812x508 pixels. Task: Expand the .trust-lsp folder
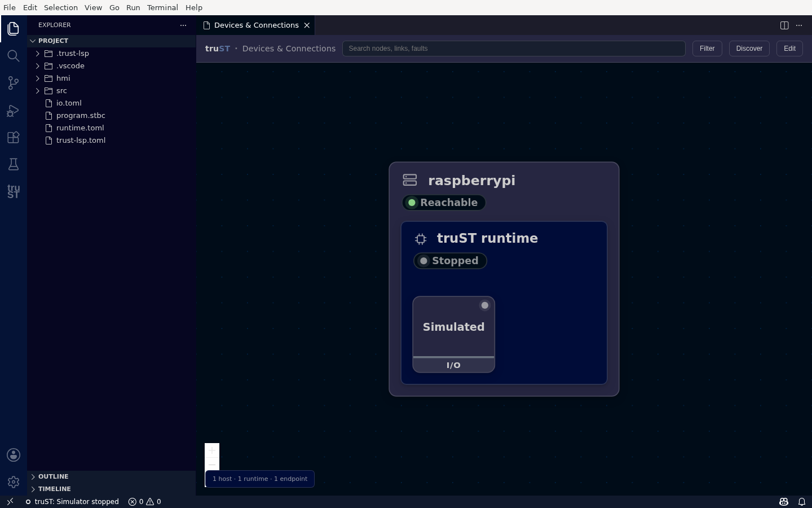tap(38, 53)
